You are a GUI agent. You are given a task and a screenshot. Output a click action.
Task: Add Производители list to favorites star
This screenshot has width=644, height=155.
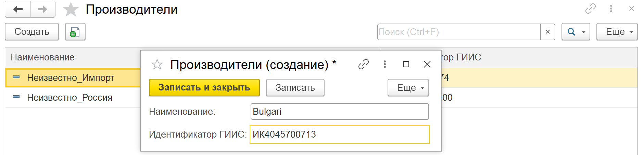click(71, 9)
